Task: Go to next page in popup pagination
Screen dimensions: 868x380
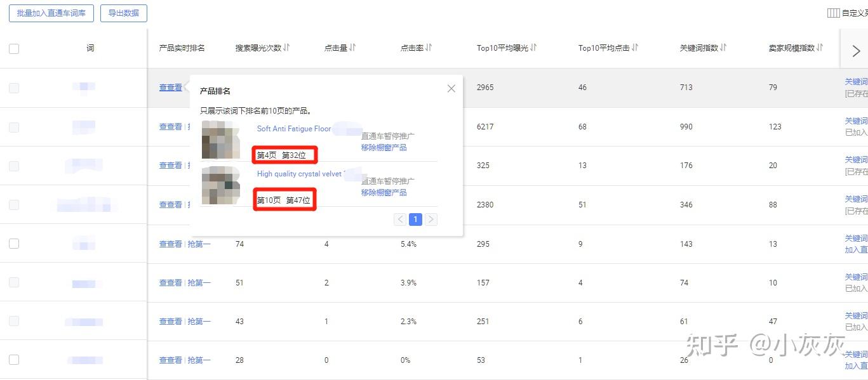Action: coord(431,219)
